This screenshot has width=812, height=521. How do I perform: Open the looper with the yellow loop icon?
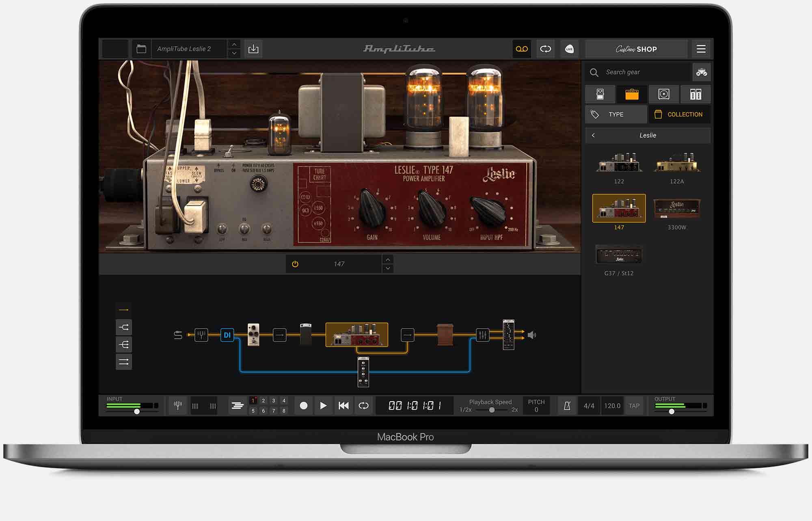(x=522, y=49)
